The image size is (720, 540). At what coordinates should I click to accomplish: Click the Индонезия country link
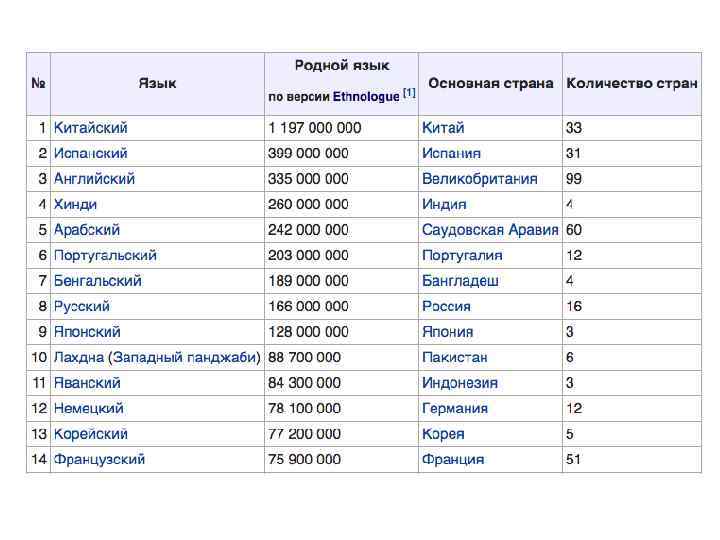[x=460, y=383]
